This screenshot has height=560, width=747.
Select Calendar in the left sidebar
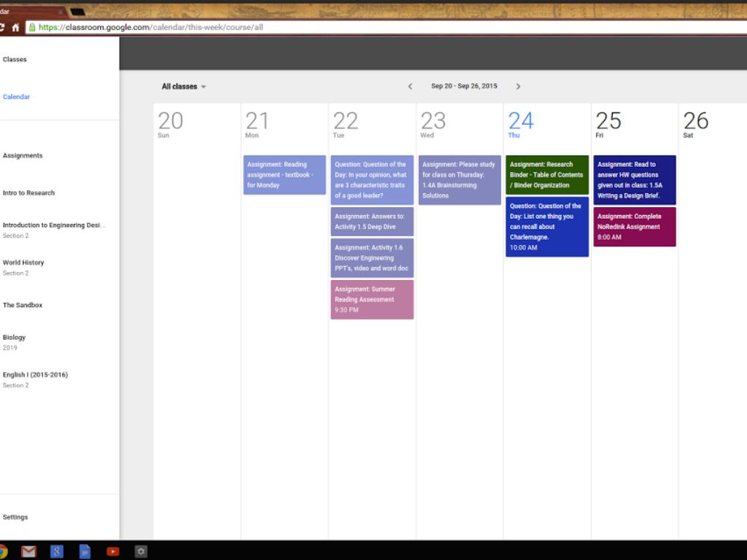click(16, 97)
